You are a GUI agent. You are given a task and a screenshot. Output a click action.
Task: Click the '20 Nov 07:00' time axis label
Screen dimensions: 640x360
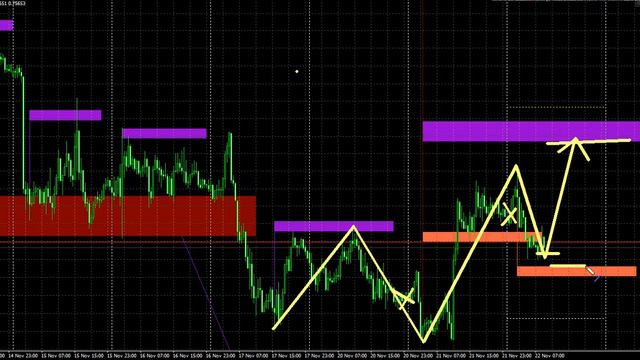[x=352, y=356]
